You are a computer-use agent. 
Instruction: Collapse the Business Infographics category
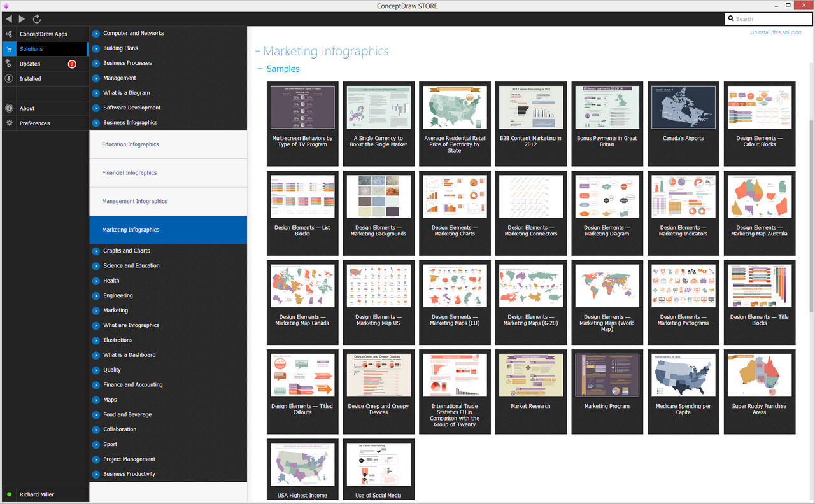tap(96, 123)
